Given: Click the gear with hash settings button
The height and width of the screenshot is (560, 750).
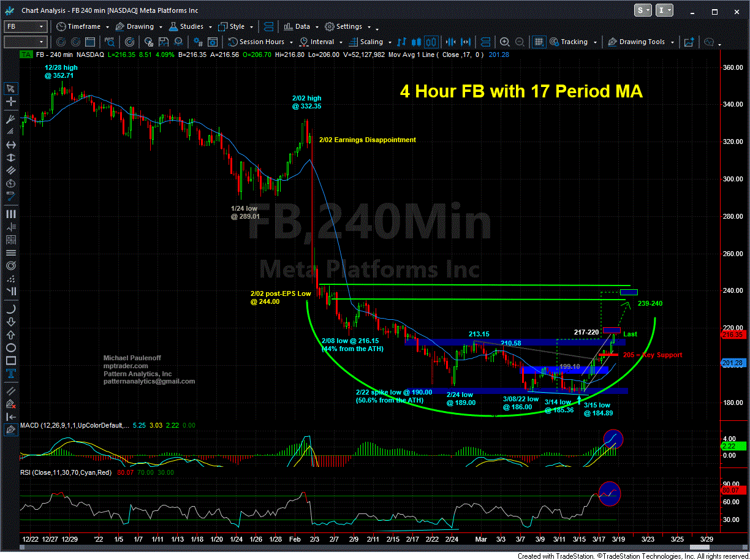Looking at the screenshot, I should [198, 42].
